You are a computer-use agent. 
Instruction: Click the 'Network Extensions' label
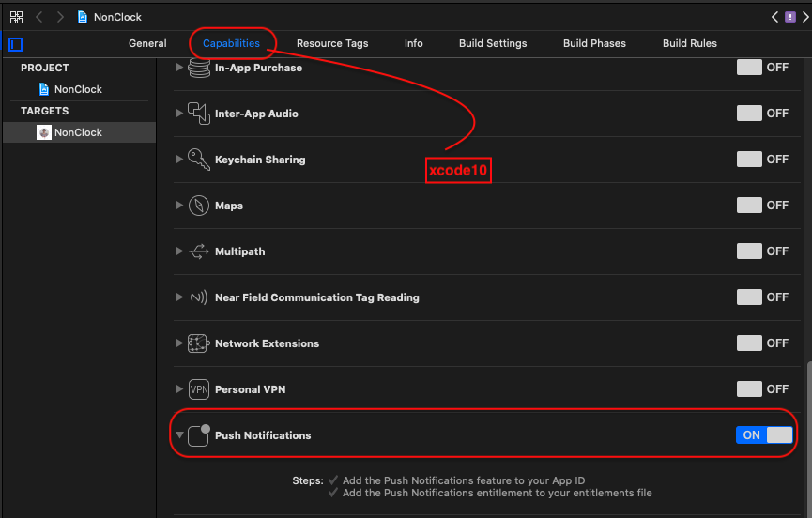click(267, 343)
